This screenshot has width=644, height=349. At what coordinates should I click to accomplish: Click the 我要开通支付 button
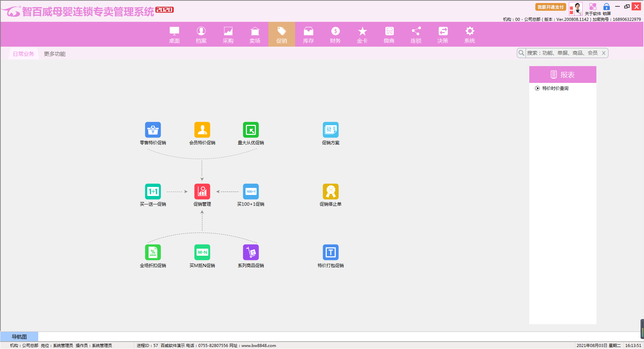[x=550, y=7]
